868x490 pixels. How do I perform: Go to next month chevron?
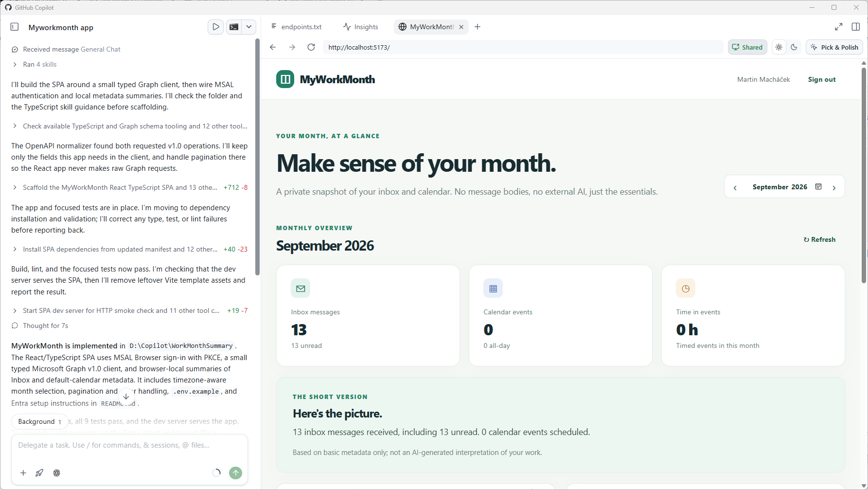pos(834,187)
